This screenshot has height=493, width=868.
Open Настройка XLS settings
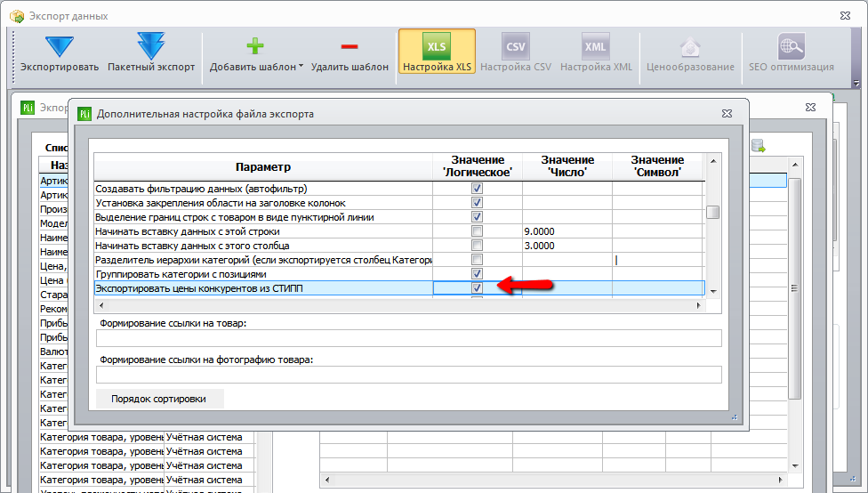click(437, 53)
